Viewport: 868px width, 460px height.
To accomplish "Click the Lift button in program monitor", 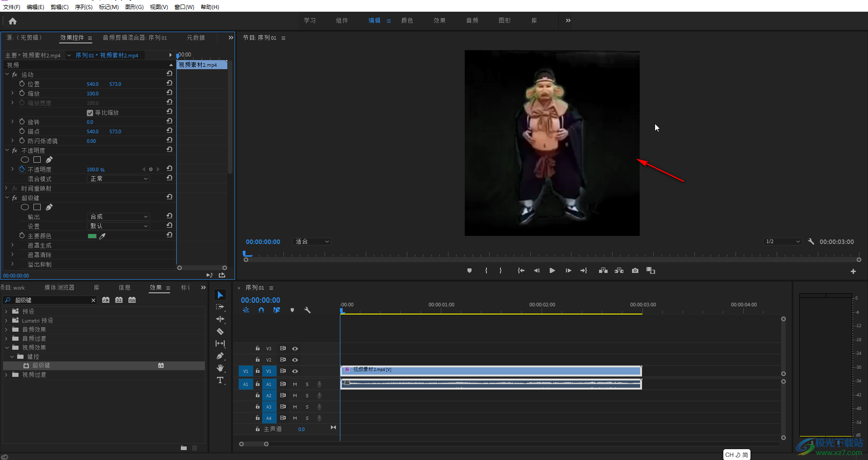I will [x=603, y=271].
